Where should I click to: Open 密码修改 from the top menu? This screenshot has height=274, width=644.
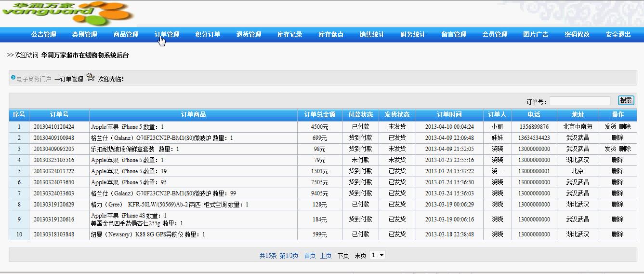pyautogui.click(x=577, y=35)
